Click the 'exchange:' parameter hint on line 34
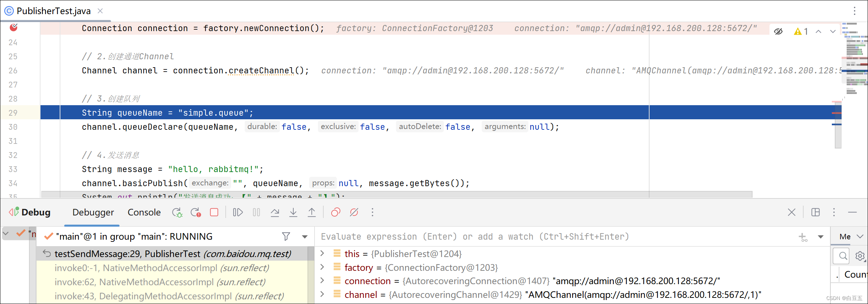868x304 pixels. pos(210,183)
